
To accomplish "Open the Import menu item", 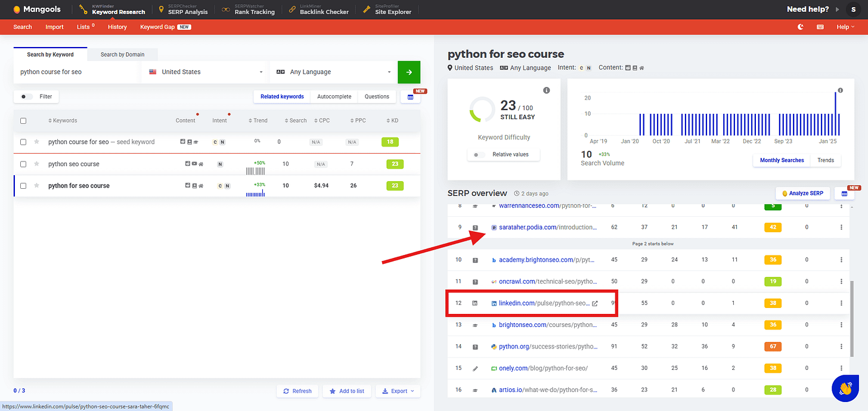I will click(54, 27).
